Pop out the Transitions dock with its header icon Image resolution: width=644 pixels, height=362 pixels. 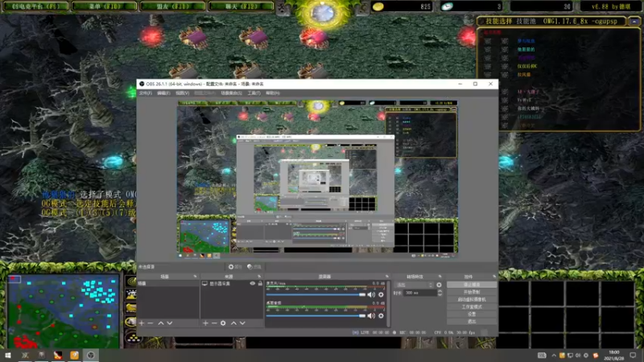[440, 277]
